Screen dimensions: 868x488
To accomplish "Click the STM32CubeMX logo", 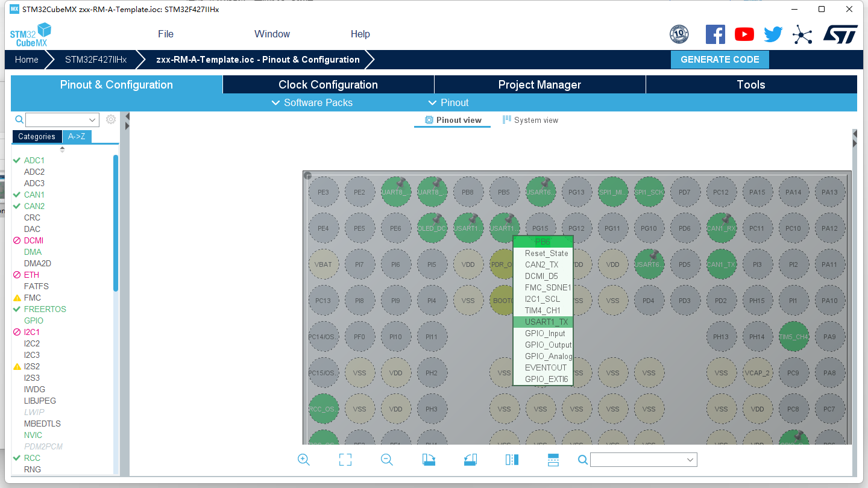I will 30,34.
